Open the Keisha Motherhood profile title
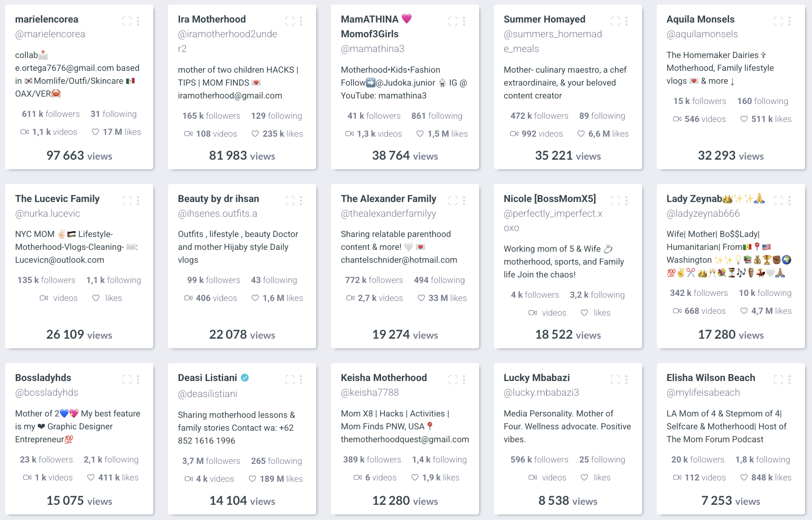 click(384, 378)
